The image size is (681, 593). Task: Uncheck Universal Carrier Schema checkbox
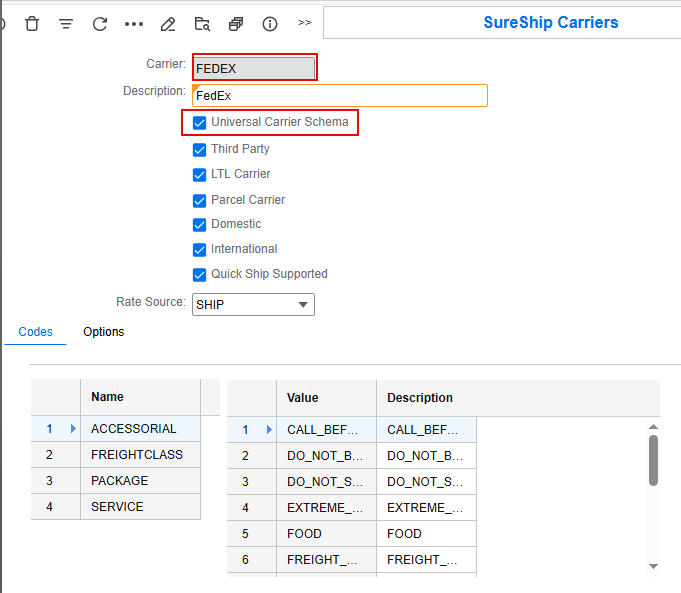pyautogui.click(x=200, y=123)
